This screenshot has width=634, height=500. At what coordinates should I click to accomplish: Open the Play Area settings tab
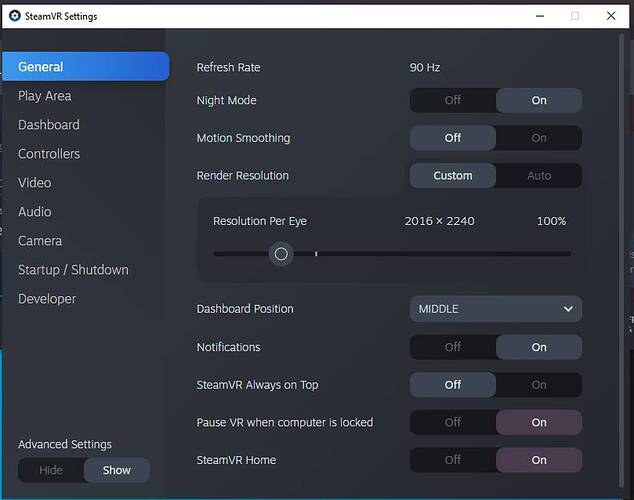(45, 96)
